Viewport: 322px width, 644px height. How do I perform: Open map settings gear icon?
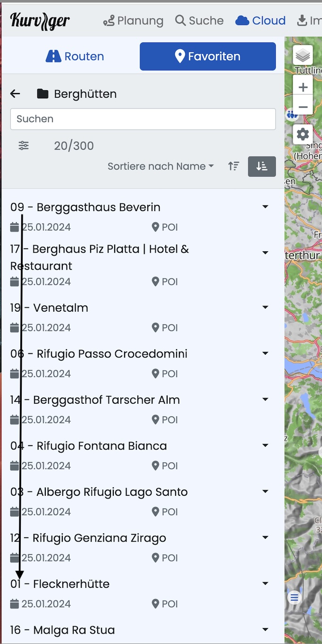click(303, 135)
